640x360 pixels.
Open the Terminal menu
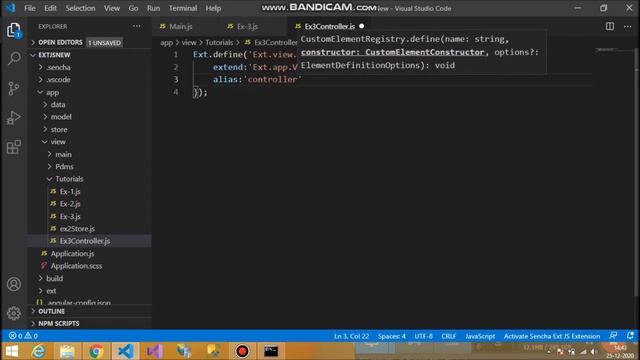[x=182, y=8]
